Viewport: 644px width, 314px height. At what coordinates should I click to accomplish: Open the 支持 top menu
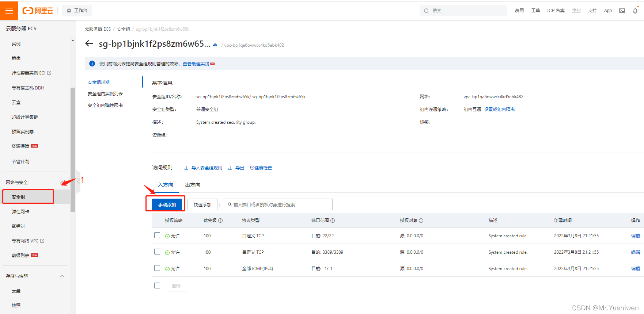click(592, 11)
